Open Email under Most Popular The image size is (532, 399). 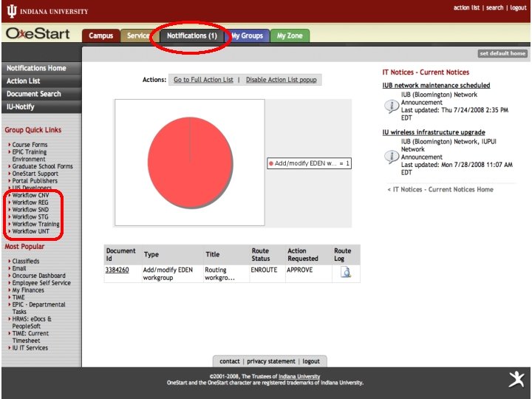click(x=19, y=268)
